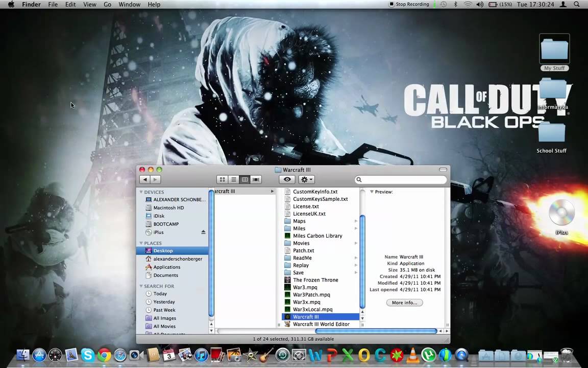Open Time Machine in the Dock
Image resolution: width=588 pixels, height=368 pixels.
[282, 355]
